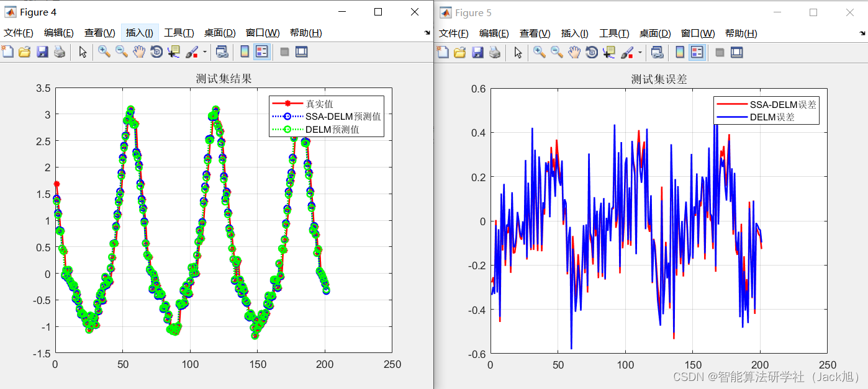Open 插入(I) menu in Figure 5
The width and height of the screenshot is (868, 389).
point(574,33)
